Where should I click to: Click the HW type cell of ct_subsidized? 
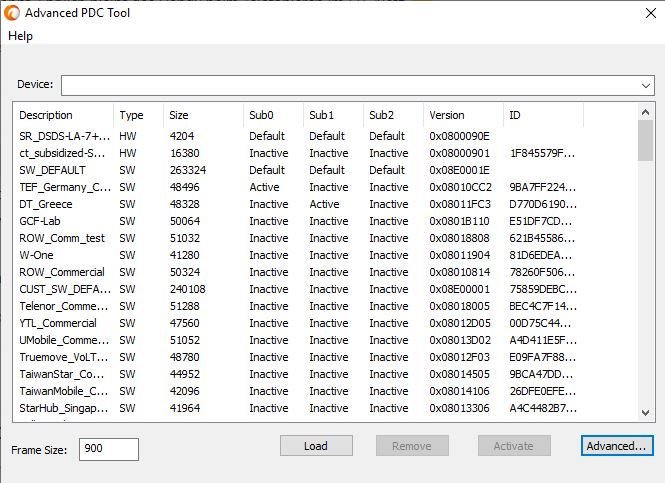(x=128, y=153)
